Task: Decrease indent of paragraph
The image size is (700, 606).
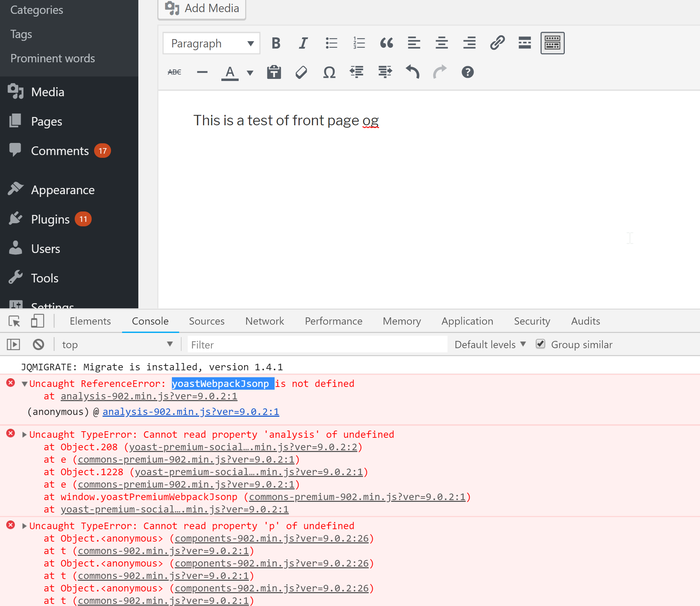Action: tap(357, 72)
